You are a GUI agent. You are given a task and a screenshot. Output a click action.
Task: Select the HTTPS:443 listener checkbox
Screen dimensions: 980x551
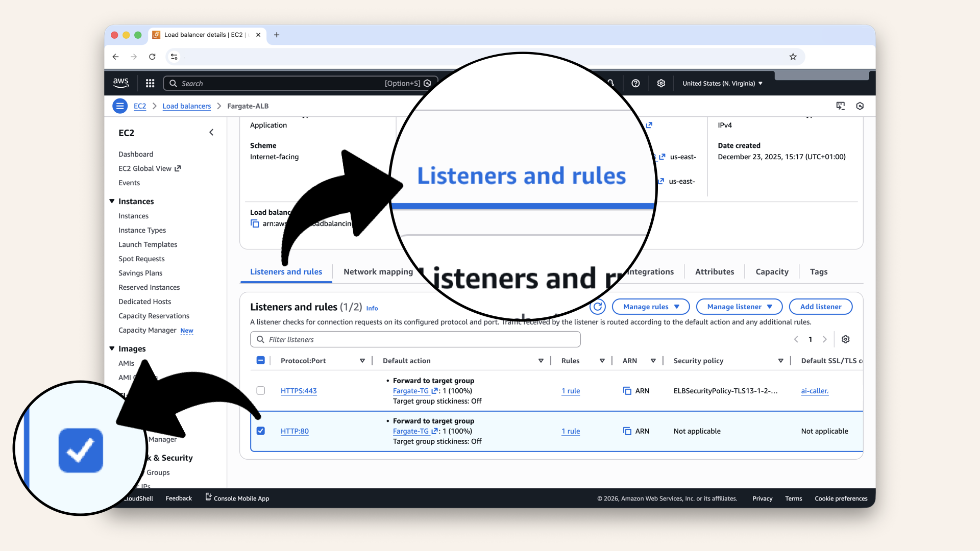261,390
